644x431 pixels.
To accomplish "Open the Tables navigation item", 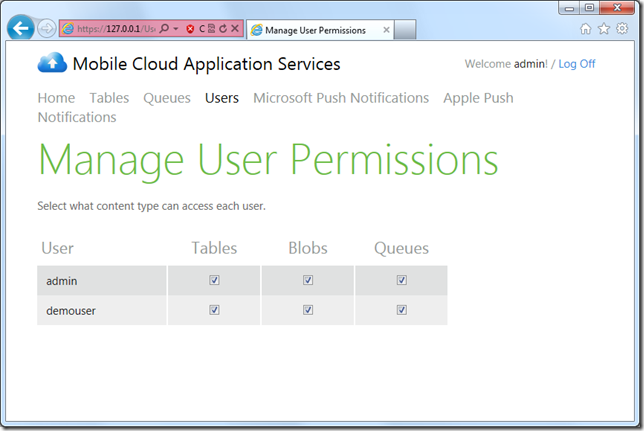I will (x=109, y=98).
